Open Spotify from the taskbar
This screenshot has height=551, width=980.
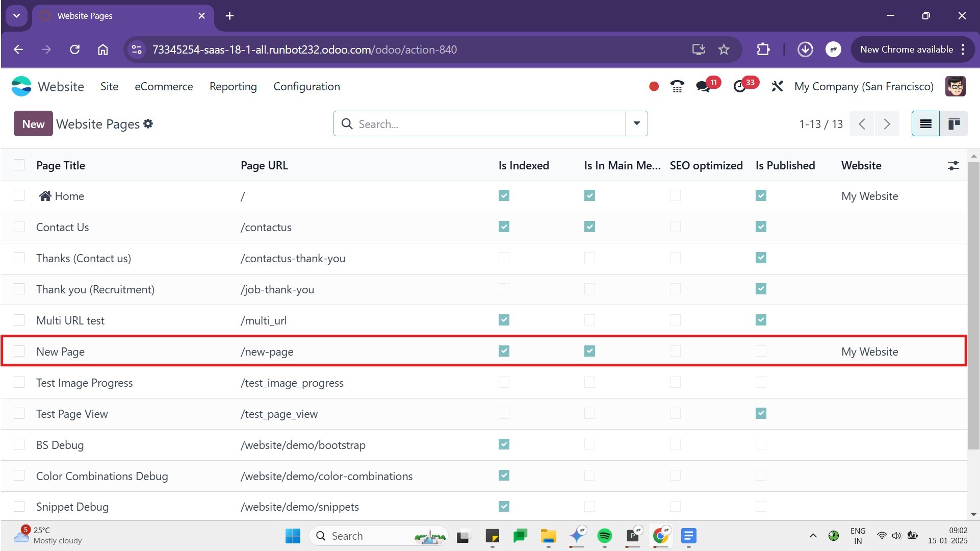pyautogui.click(x=605, y=536)
